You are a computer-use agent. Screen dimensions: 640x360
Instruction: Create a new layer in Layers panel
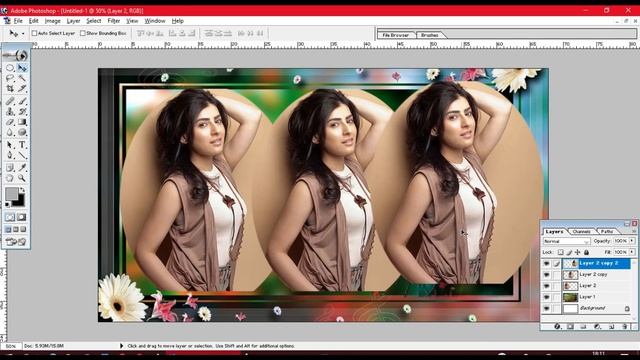[611, 327]
